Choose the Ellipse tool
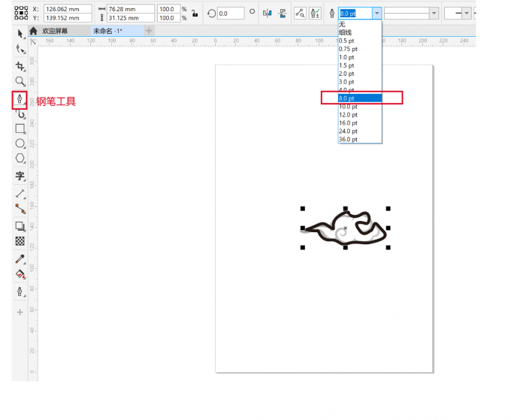This screenshot has height=420, width=511. point(20,144)
